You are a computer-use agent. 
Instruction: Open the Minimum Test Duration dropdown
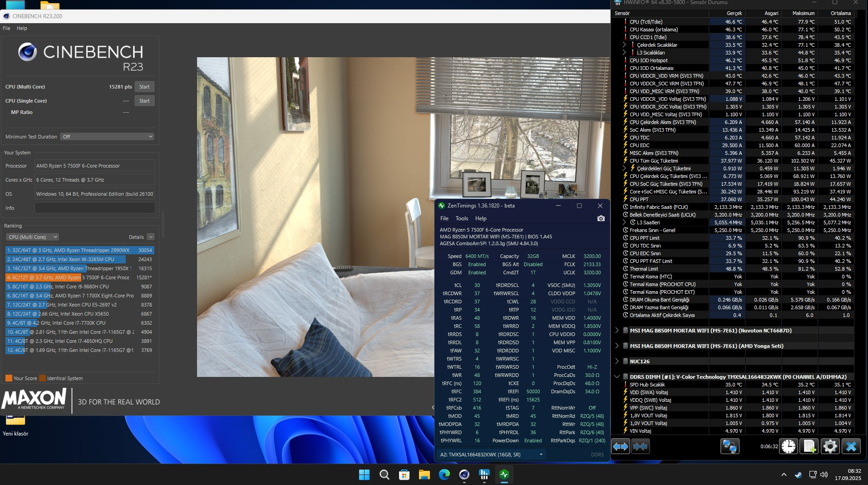107,137
